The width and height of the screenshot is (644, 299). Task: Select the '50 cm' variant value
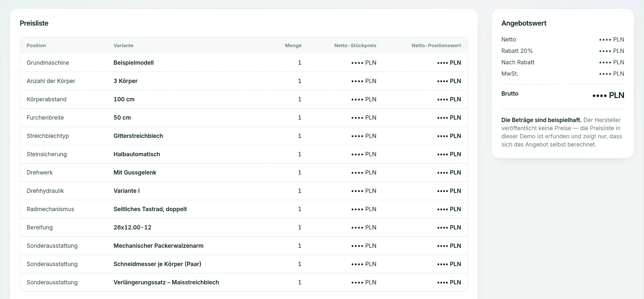pos(122,118)
